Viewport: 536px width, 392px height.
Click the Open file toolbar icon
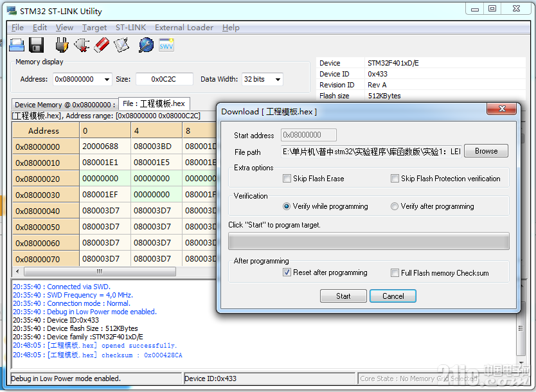tap(17, 45)
